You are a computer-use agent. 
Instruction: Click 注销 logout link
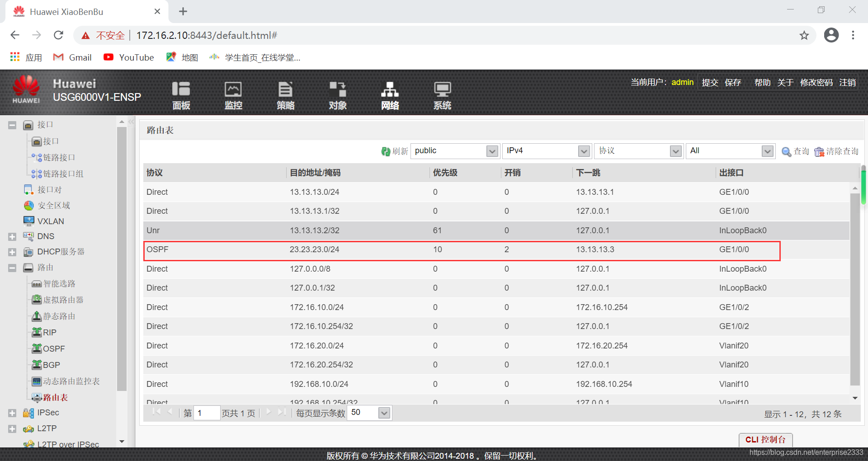coord(847,82)
